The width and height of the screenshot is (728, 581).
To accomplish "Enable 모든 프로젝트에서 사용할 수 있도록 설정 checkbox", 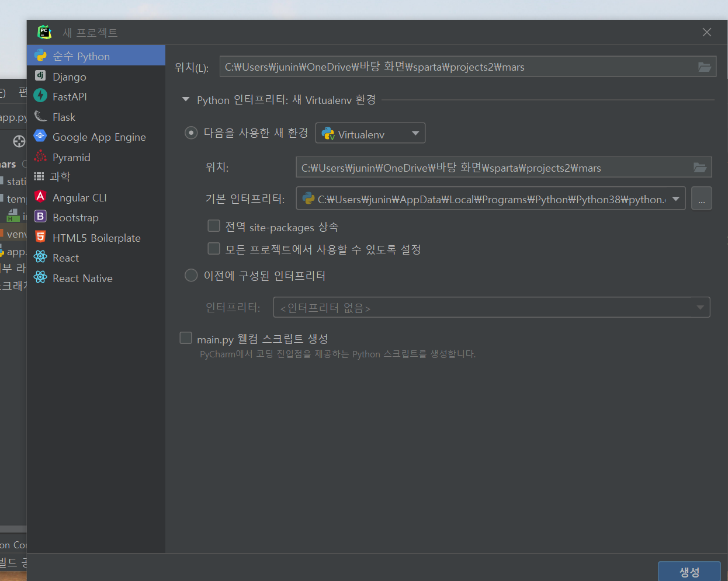I will pos(214,249).
